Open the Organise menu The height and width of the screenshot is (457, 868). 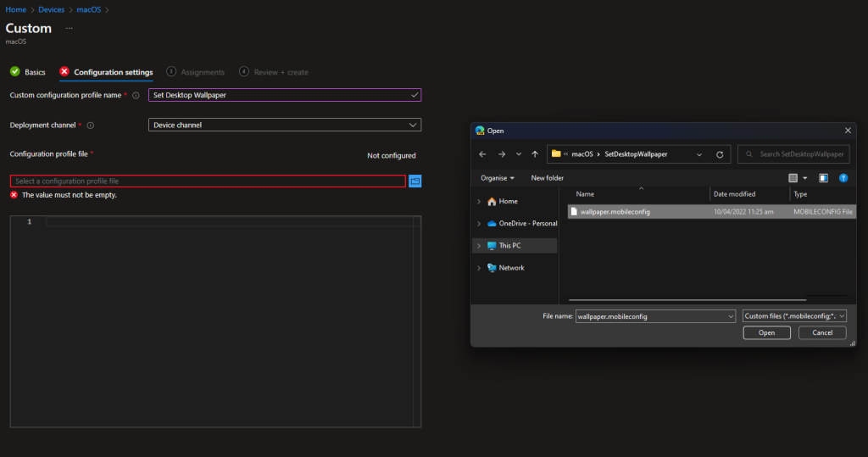497,178
